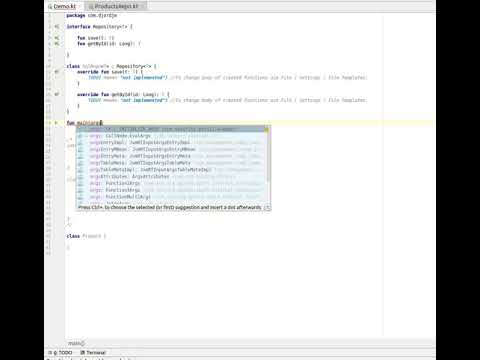Click the gutter marker beside fun save in interface
Viewport: 480px width, 360px height.
57,38
